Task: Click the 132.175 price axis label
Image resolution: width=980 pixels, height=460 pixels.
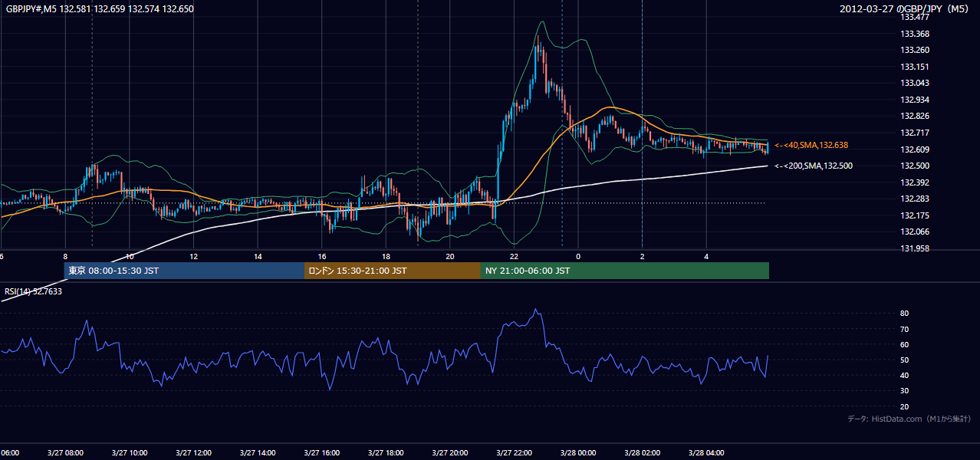Action: click(x=914, y=215)
